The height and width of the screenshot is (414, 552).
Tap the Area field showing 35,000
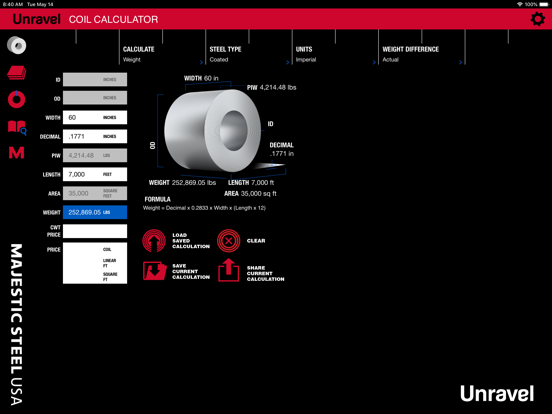95,193
